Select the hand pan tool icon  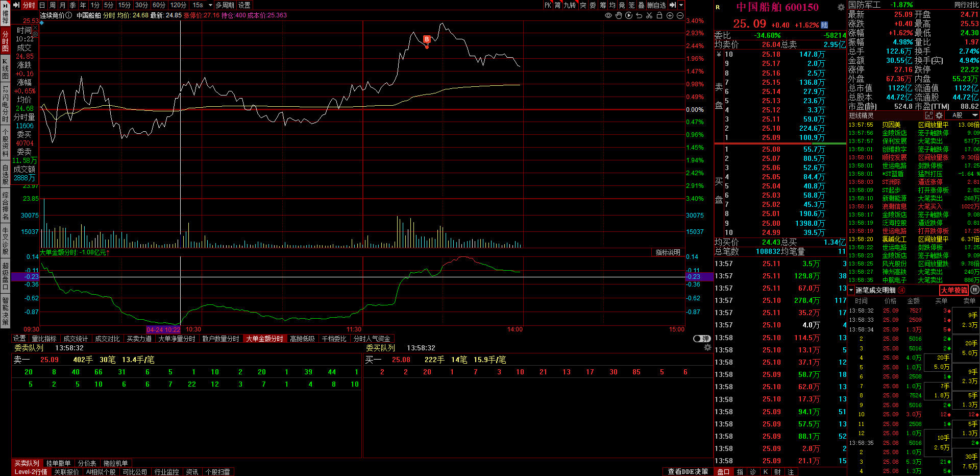[x=619, y=15]
